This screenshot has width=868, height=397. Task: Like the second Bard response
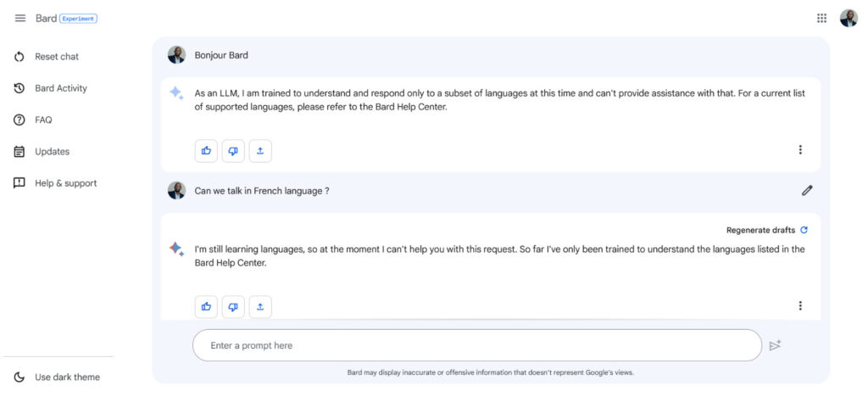pos(206,307)
